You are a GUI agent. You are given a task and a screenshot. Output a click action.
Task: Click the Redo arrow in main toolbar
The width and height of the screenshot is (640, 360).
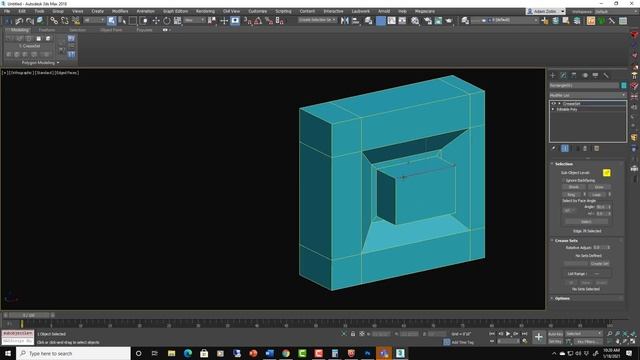(x=30, y=20)
